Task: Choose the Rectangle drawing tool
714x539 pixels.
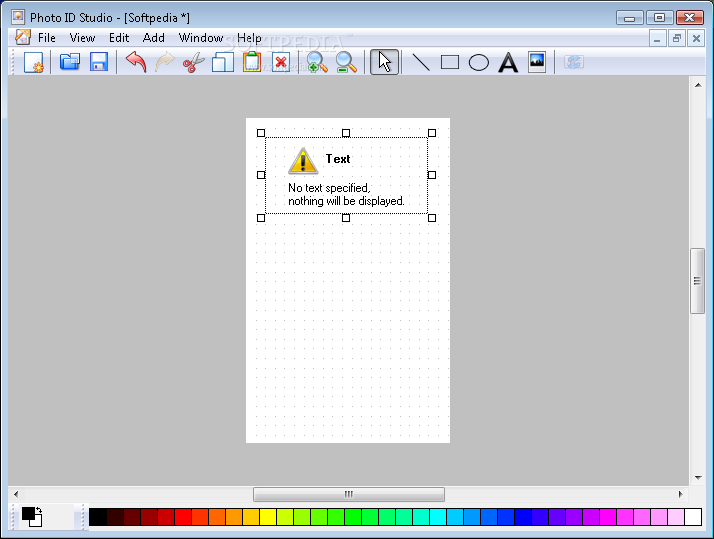Action: [x=450, y=62]
